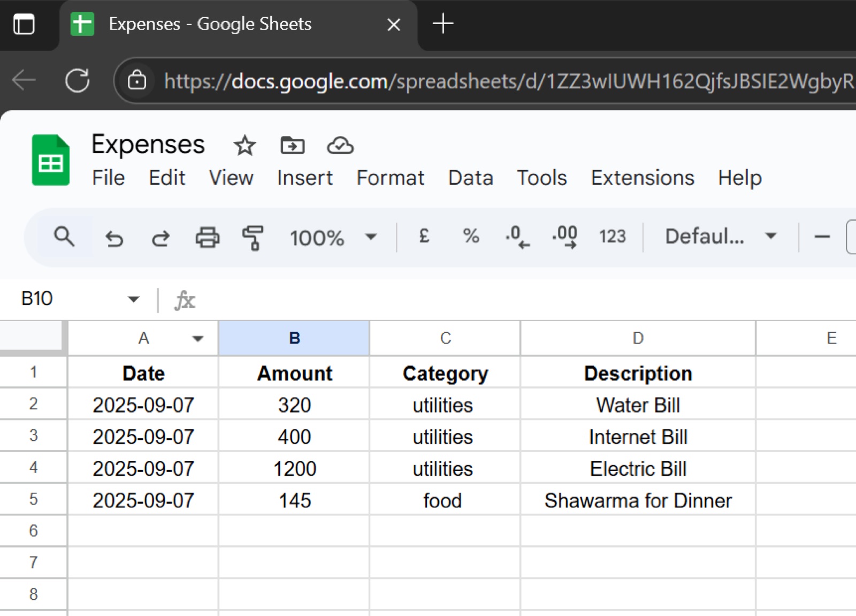This screenshot has height=616, width=856.
Task: Open the File menu
Action: coord(109,178)
